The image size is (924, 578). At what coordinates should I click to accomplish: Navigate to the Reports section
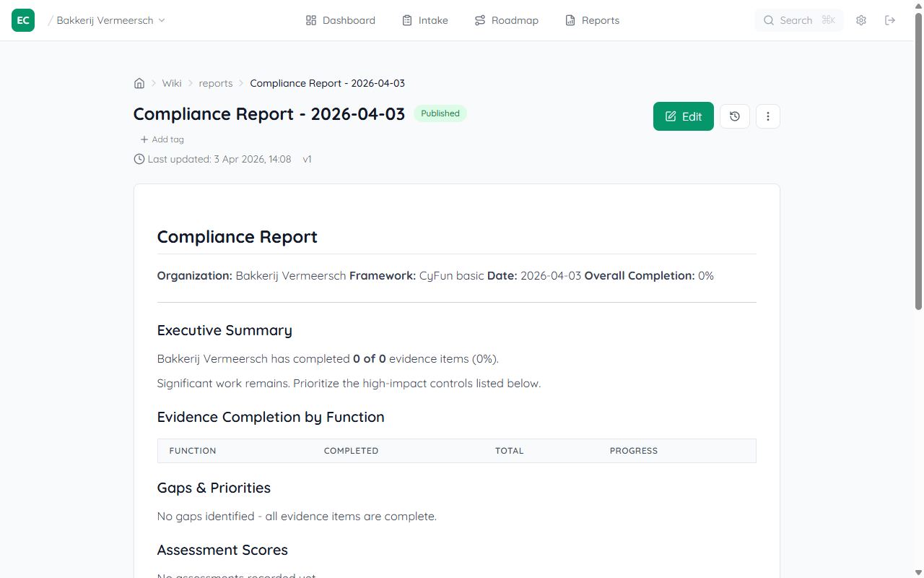click(x=592, y=20)
